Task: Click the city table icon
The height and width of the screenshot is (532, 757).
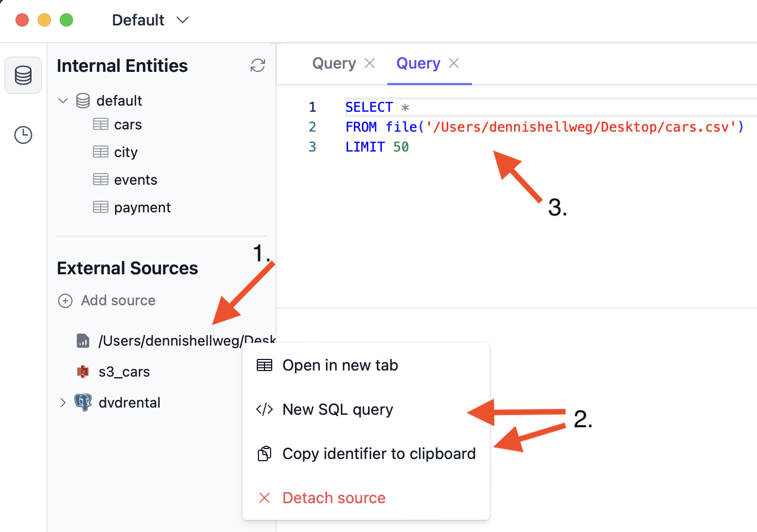Action: click(101, 152)
